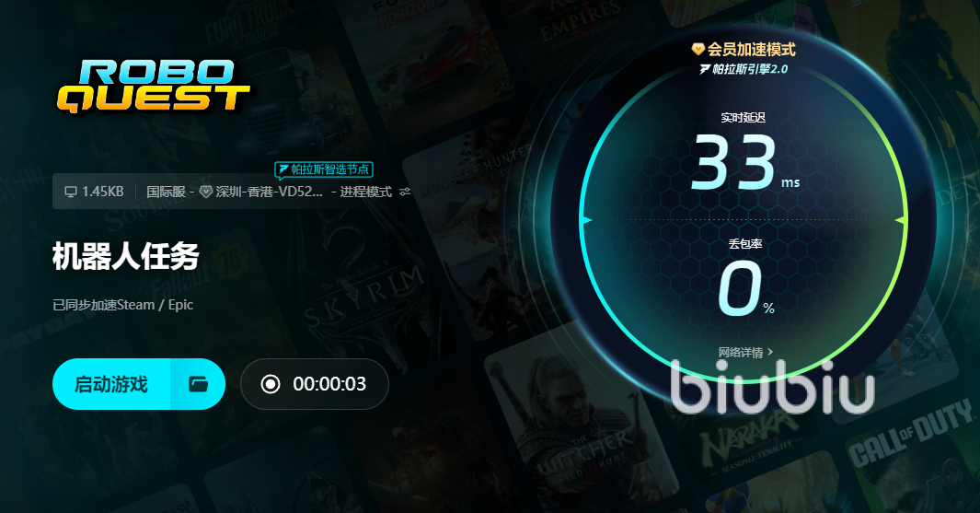Viewport: 980px width, 513px height.
Task: Click the gold diamond icon beside 会员加速模式
Action: pos(698,49)
